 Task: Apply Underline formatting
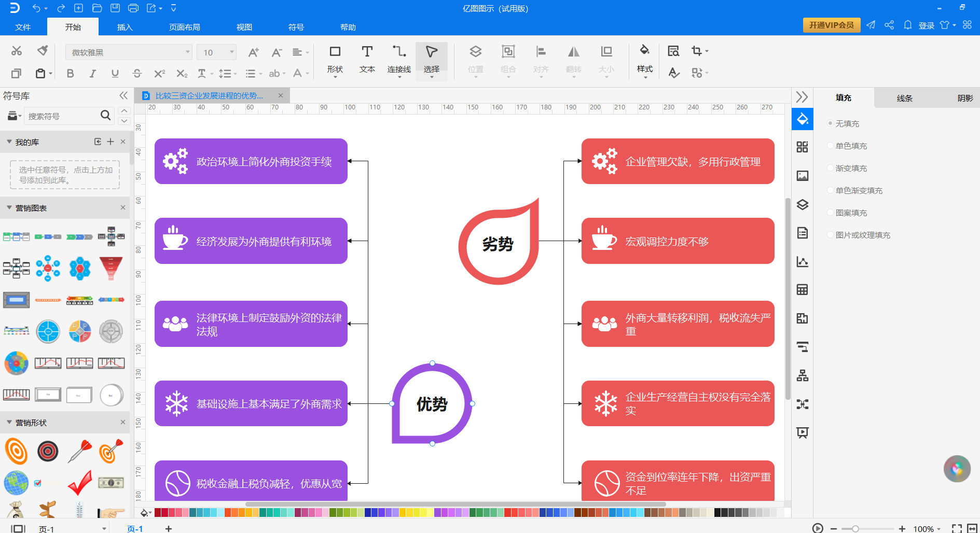tap(115, 74)
